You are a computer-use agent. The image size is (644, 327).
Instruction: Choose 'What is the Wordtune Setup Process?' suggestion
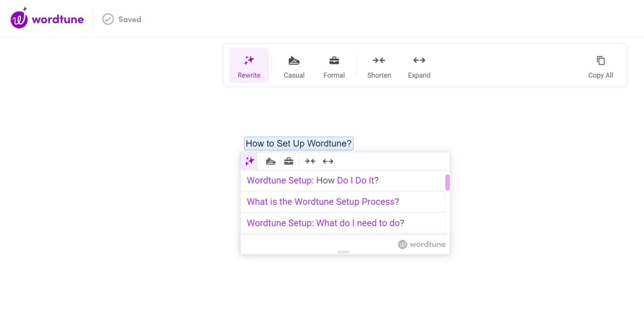click(x=322, y=202)
